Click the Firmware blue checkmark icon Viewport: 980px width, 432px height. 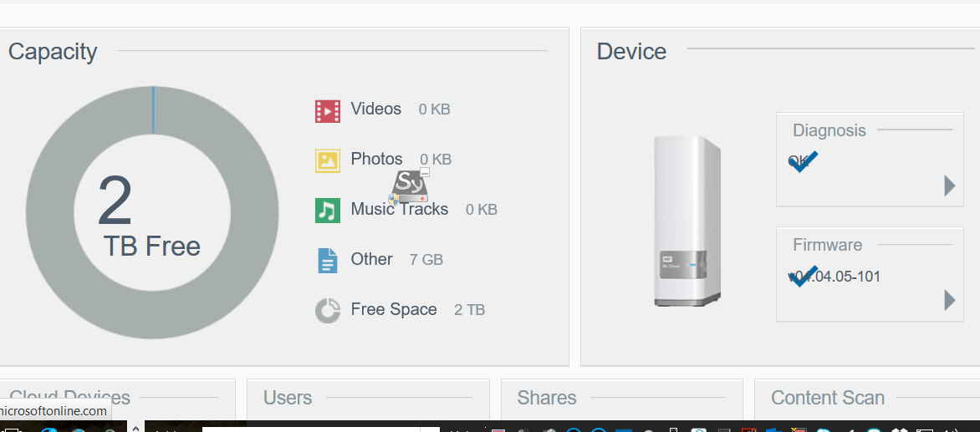coord(803,276)
